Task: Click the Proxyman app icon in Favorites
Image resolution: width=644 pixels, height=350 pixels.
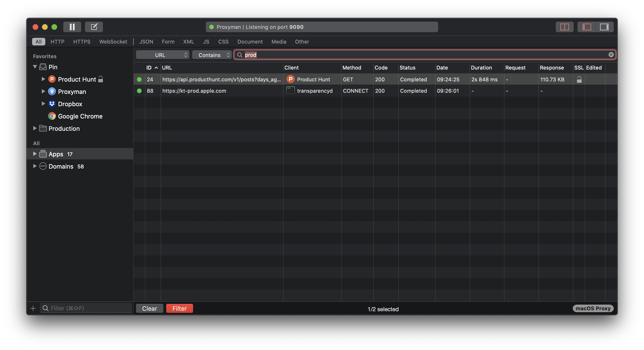Action: click(52, 91)
